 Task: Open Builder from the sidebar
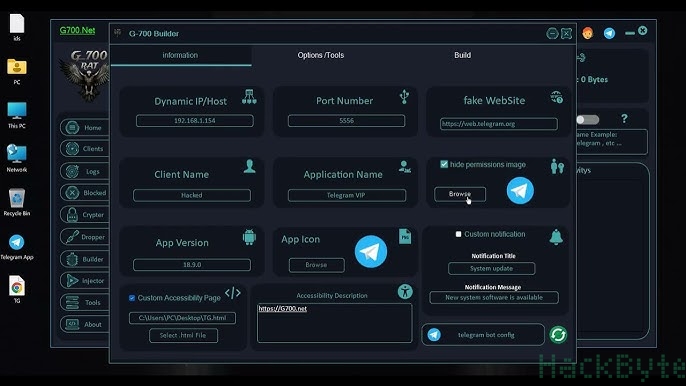point(84,259)
